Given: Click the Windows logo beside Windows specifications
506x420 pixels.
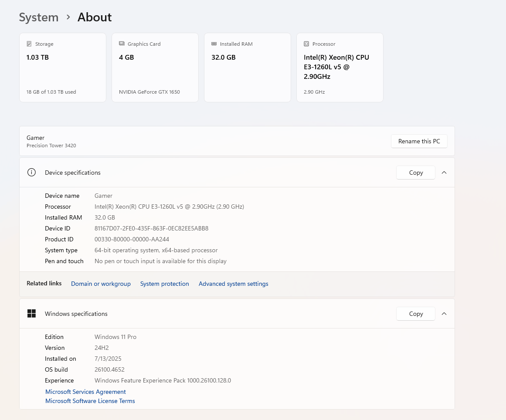Looking at the screenshot, I should click(32, 314).
